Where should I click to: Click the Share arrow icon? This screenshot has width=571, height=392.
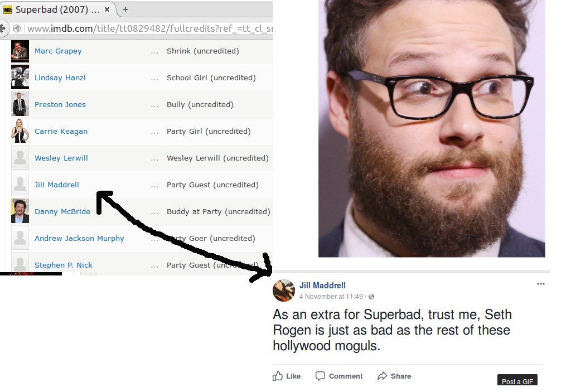(x=383, y=376)
